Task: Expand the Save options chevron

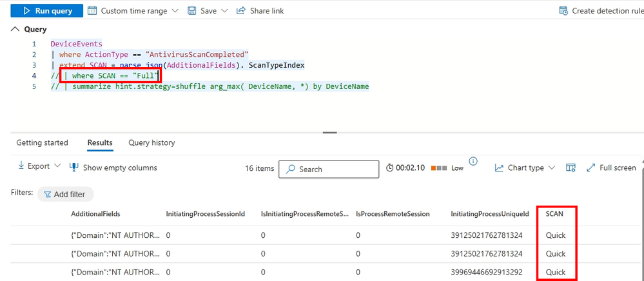Action: 224,11
